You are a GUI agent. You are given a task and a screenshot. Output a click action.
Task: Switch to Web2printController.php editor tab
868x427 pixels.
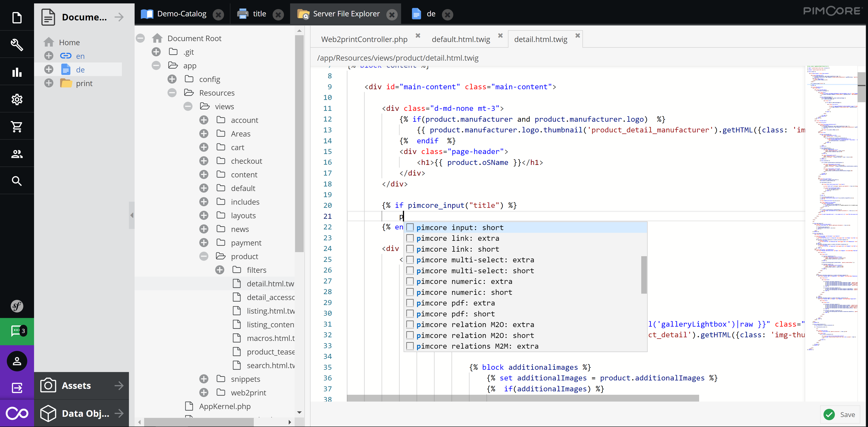click(x=364, y=40)
